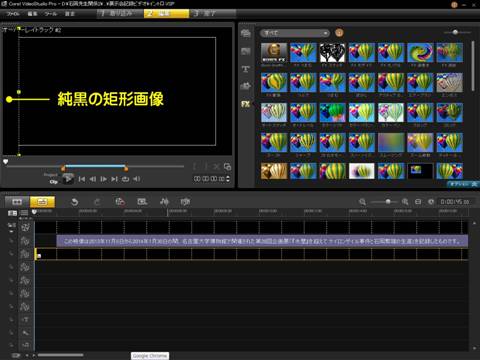The image size is (480, 360).
Task: Play the preview clip
Action: click(x=68, y=179)
